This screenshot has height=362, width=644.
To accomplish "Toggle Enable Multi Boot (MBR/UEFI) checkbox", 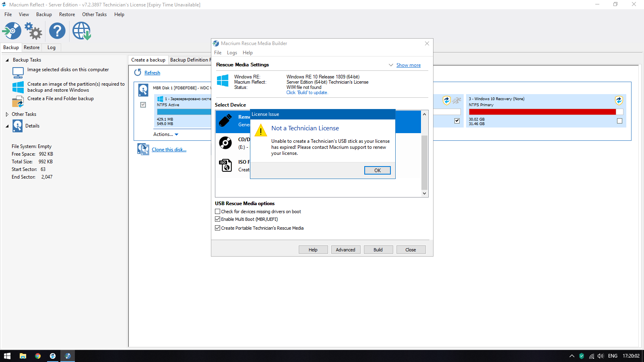I will pos(218,219).
